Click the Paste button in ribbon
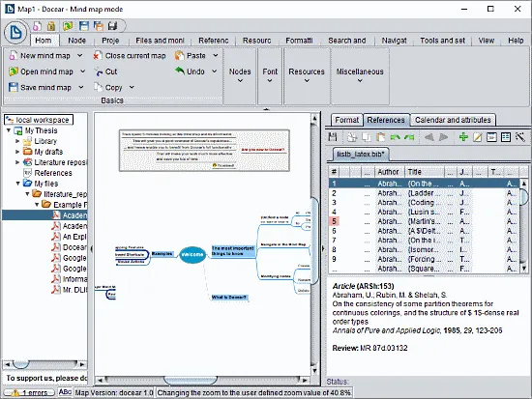The height and width of the screenshot is (399, 532). coord(191,56)
